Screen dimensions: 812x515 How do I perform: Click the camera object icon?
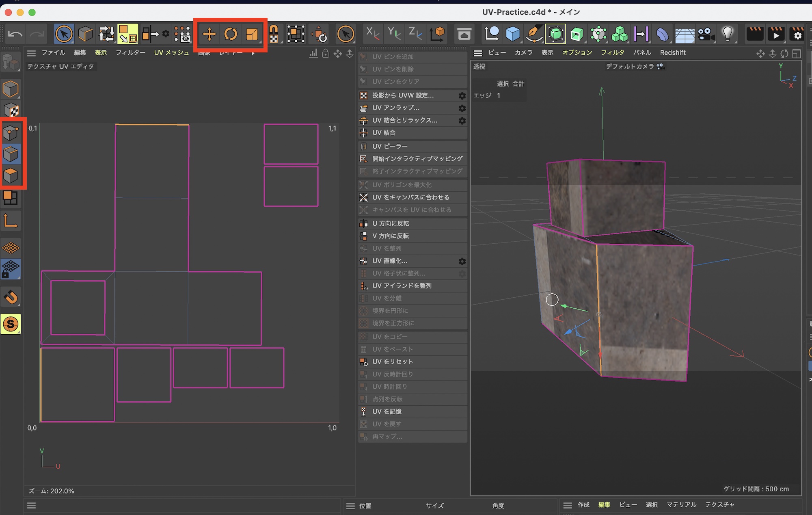pos(706,34)
